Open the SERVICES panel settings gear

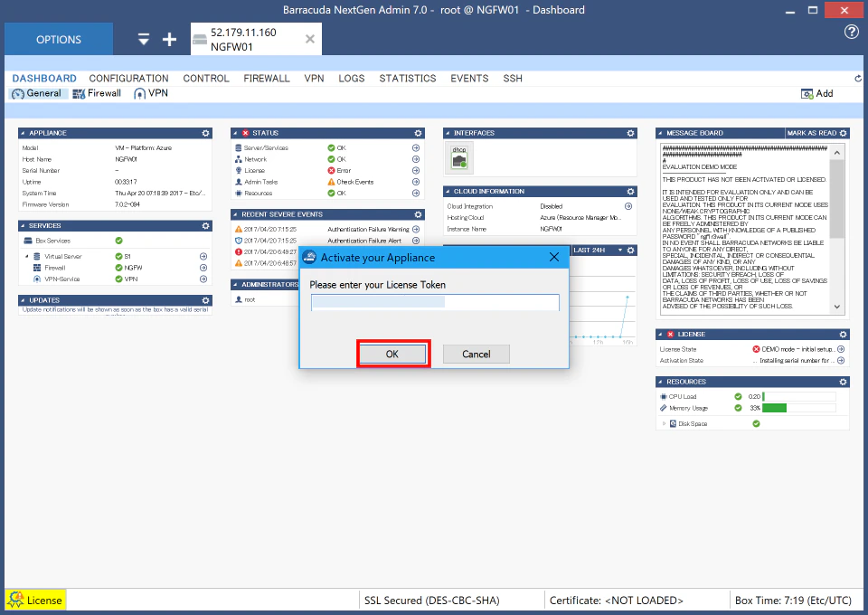[206, 226]
